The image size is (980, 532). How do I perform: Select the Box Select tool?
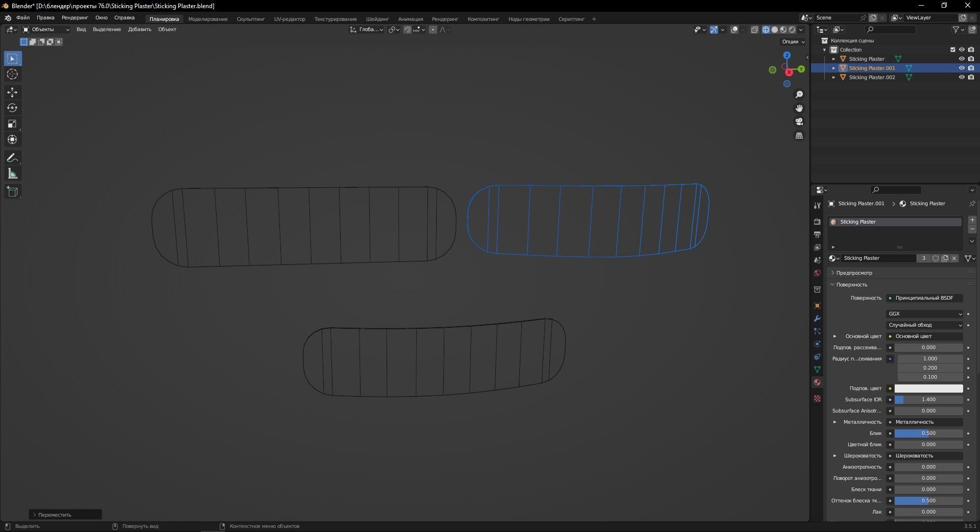click(13, 59)
